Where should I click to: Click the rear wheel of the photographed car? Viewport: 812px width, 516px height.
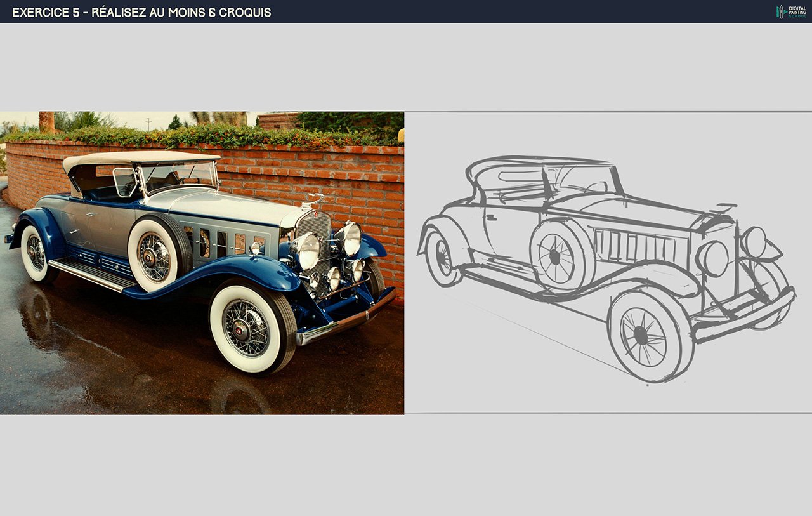(x=36, y=253)
